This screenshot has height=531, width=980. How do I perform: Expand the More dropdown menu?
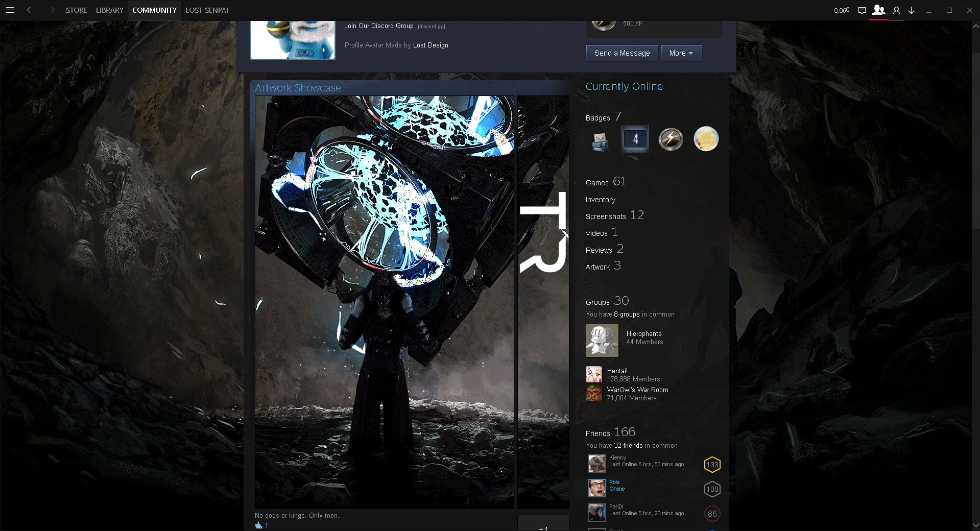tap(681, 53)
